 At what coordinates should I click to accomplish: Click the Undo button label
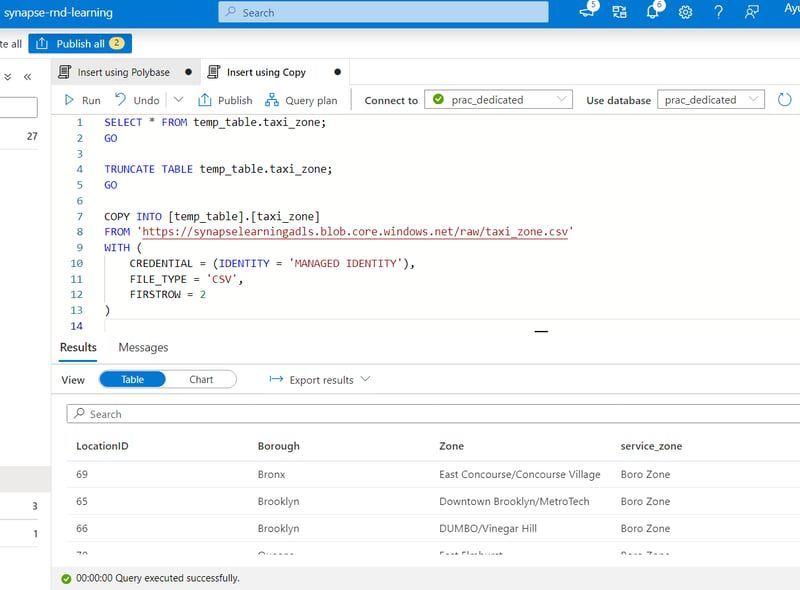coord(146,101)
